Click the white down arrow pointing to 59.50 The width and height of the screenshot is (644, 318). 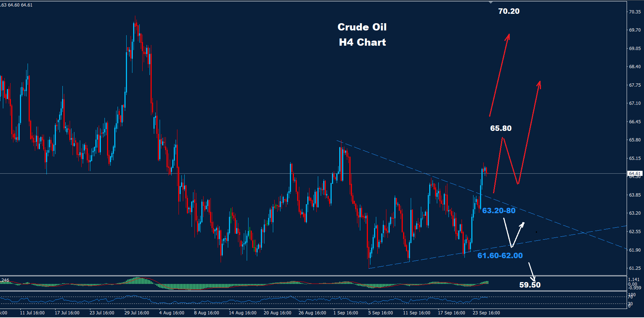[x=532, y=272]
